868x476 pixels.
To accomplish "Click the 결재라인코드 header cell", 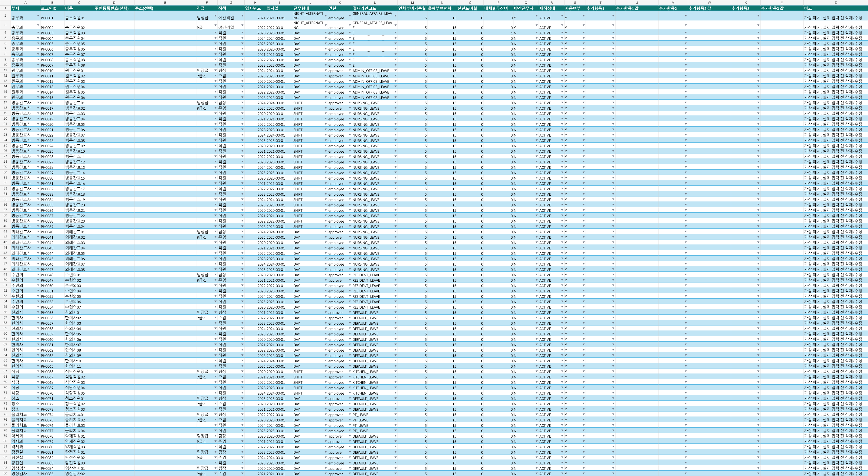I will coord(374,8).
